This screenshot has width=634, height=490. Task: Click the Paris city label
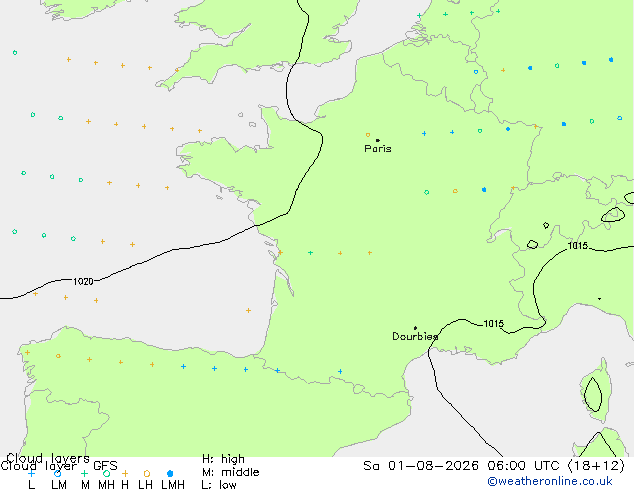point(378,149)
